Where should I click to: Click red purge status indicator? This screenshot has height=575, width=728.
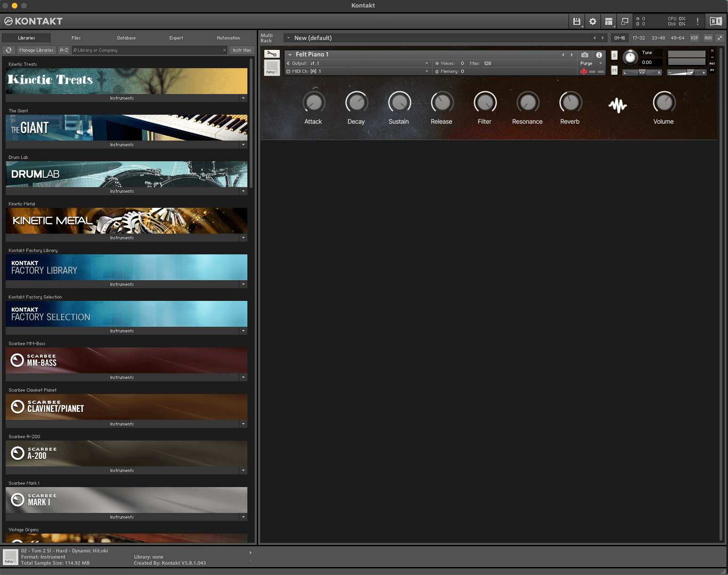pyautogui.click(x=584, y=71)
